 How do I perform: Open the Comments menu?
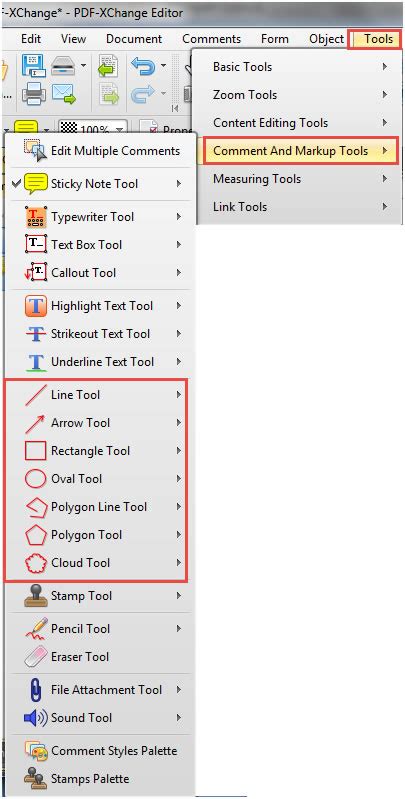pyautogui.click(x=211, y=39)
